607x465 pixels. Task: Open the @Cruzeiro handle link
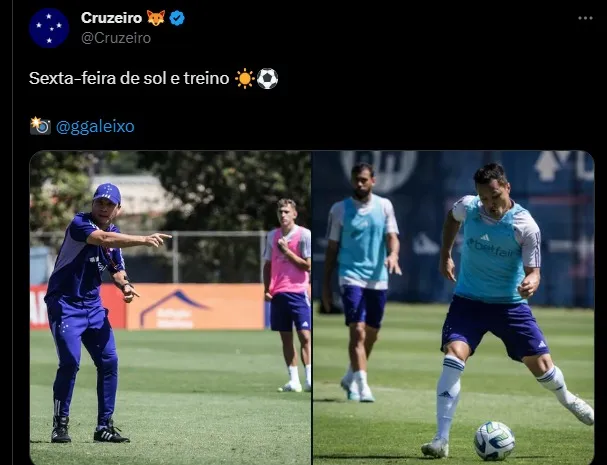[116, 38]
